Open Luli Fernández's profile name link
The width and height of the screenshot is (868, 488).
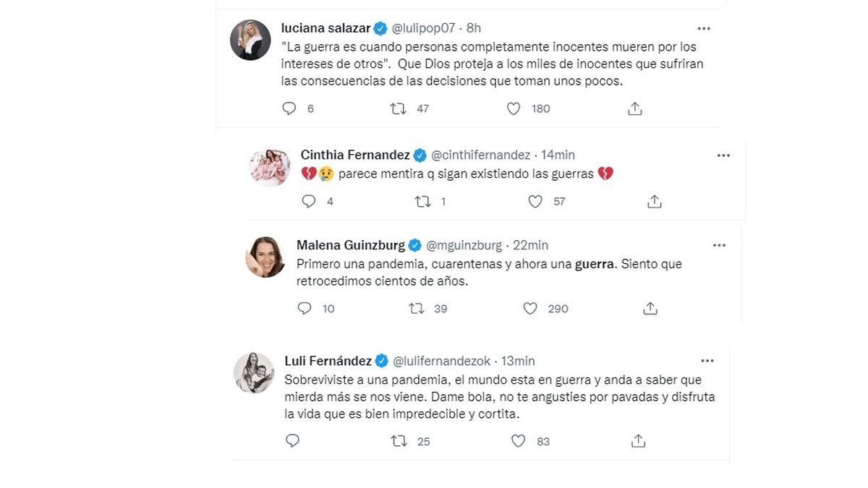(x=328, y=361)
